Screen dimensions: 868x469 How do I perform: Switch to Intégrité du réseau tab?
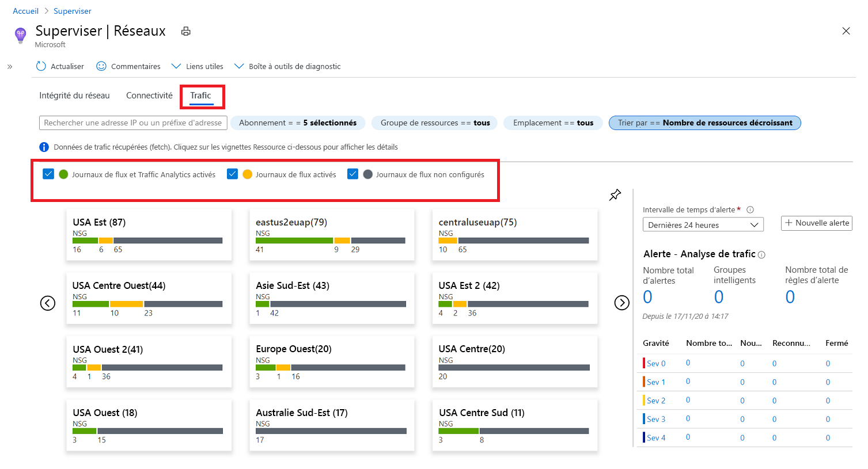74,96
